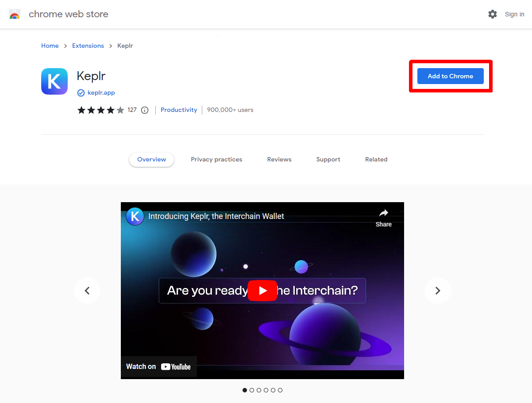Click Sign in link
The image size is (532, 403).
coord(514,14)
